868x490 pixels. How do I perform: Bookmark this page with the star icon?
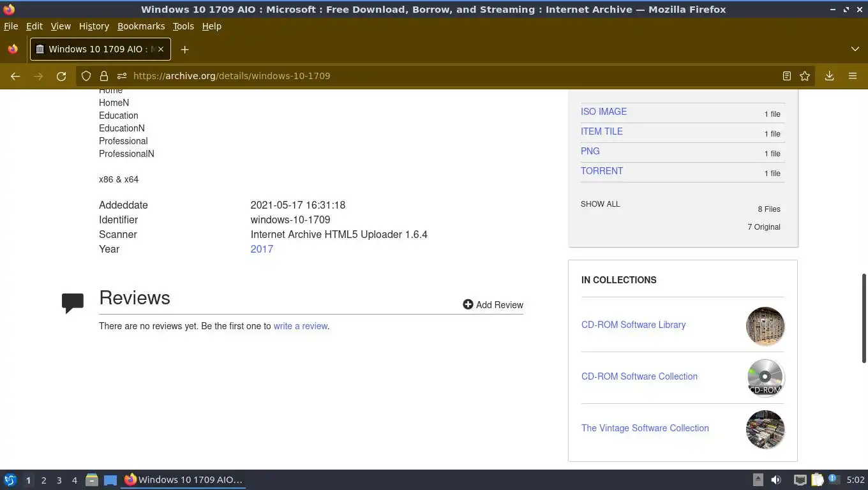click(805, 76)
